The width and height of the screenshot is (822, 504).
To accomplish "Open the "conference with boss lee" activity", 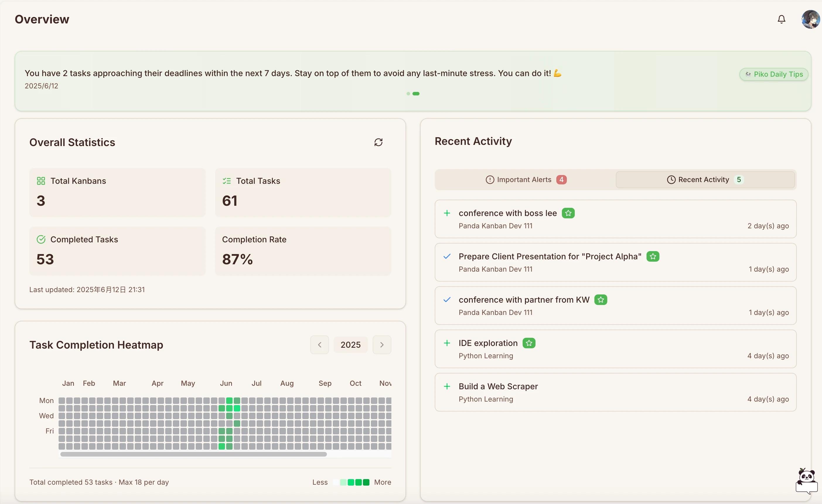I will 615,219.
